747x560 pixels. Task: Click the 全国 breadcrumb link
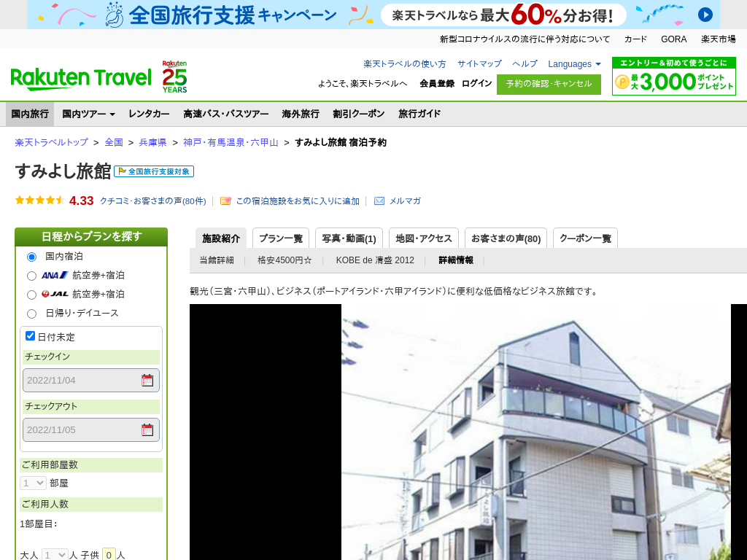click(x=114, y=142)
